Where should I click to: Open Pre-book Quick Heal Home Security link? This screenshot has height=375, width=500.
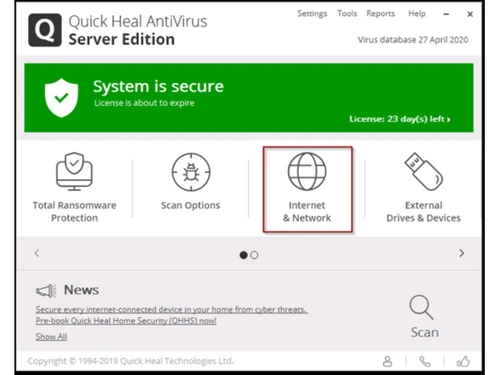coord(126,321)
